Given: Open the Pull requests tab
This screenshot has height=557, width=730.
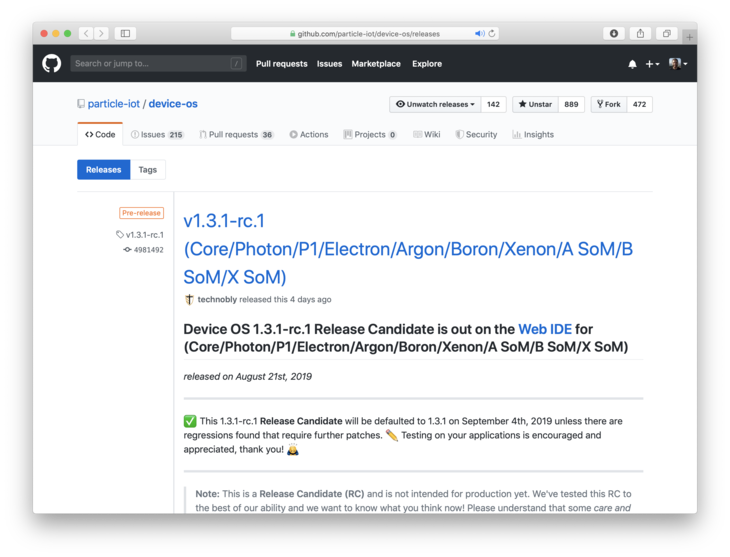Looking at the screenshot, I should point(235,134).
